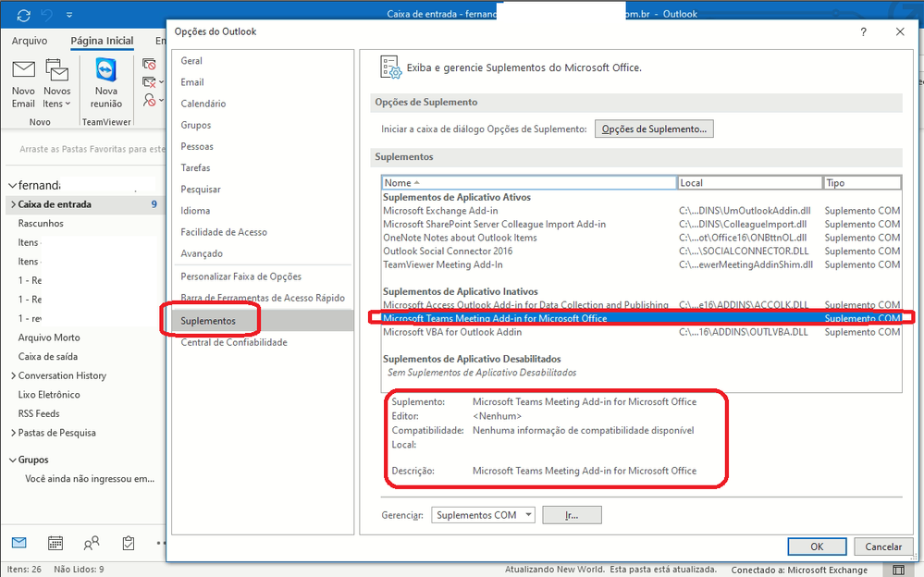The width and height of the screenshot is (924, 577).
Task: Sort add-ins by Local column header
Action: 749,183
